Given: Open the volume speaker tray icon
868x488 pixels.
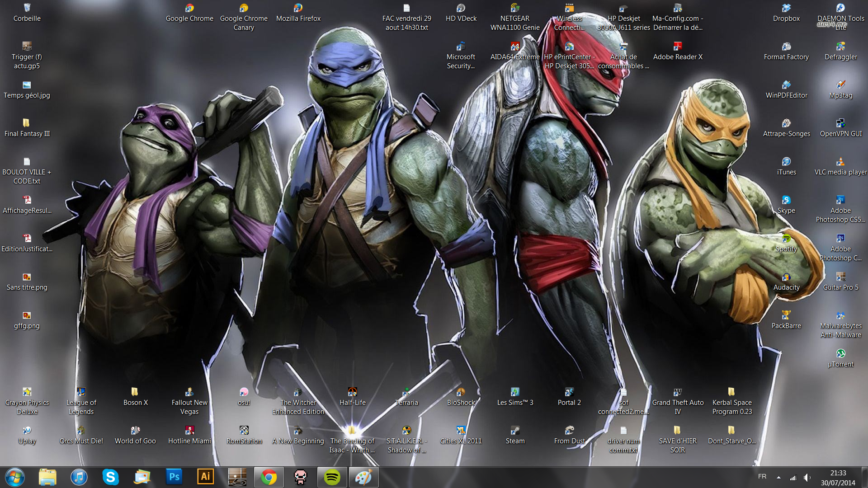Looking at the screenshot, I should pyautogui.click(x=807, y=478).
